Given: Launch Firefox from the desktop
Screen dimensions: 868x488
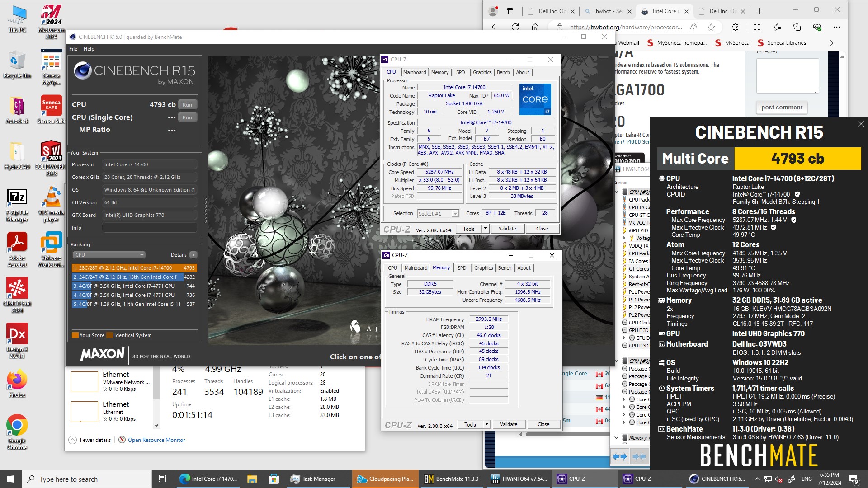Looking at the screenshot, I should pyautogui.click(x=17, y=384).
